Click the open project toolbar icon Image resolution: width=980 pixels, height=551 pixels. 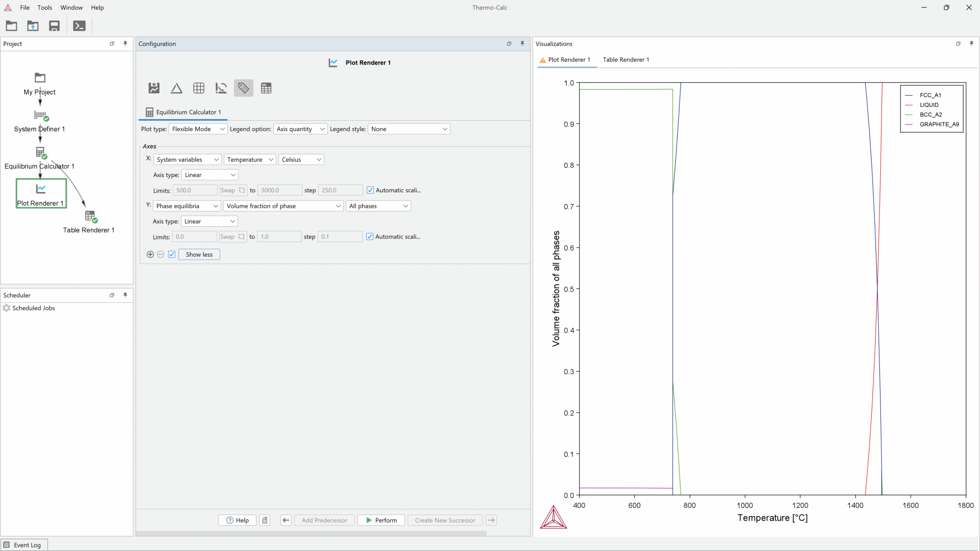point(33,26)
